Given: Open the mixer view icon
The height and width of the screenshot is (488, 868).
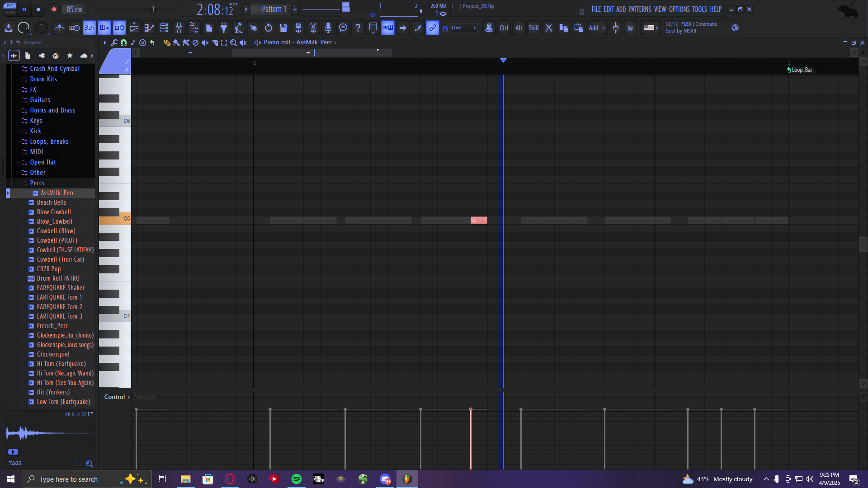Looking at the screenshot, I should click(179, 28).
